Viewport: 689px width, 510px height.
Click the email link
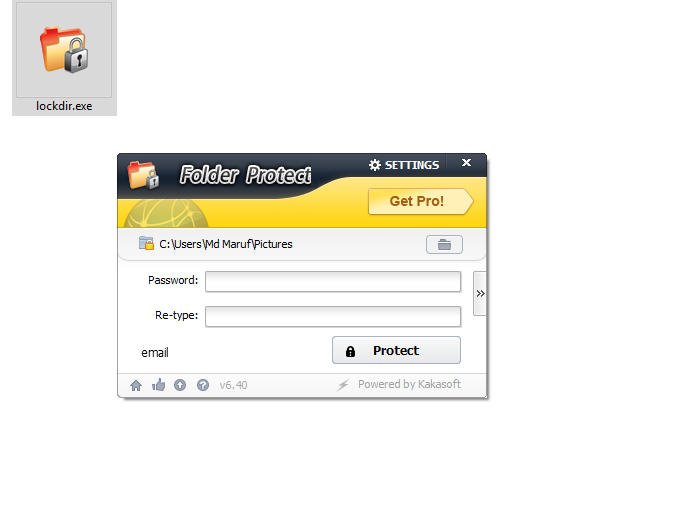point(155,353)
